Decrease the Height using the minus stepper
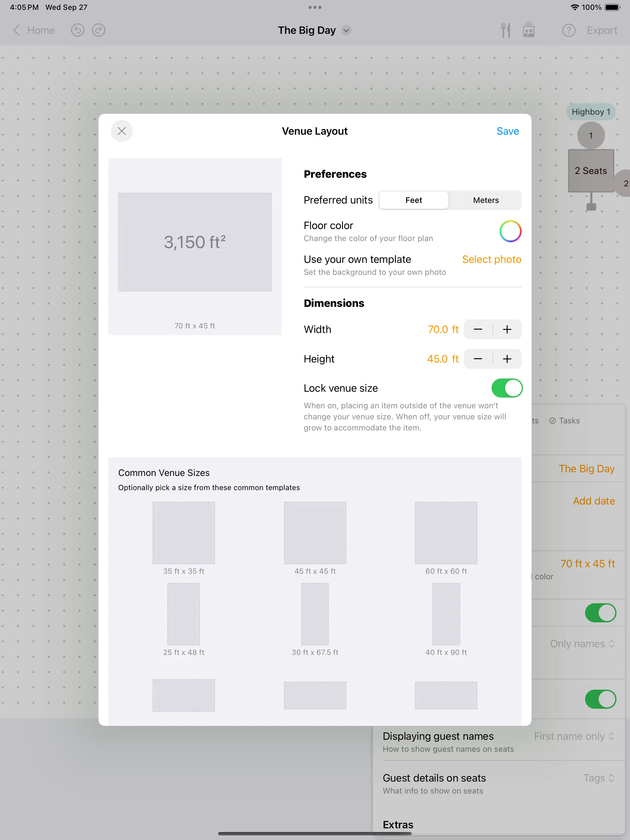This screenshot has width=630, height=840. click(478, 359)
